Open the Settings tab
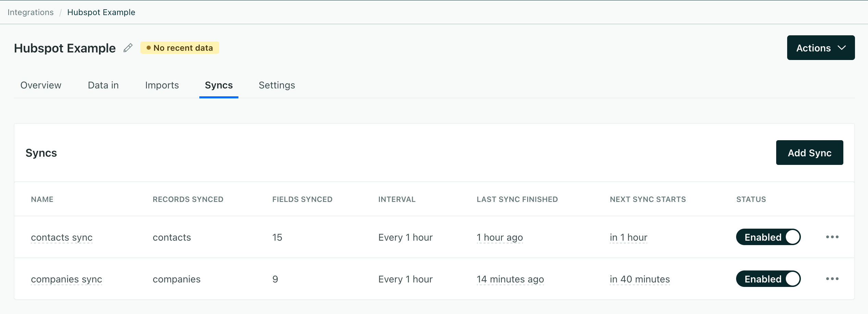 pos(276,85)
